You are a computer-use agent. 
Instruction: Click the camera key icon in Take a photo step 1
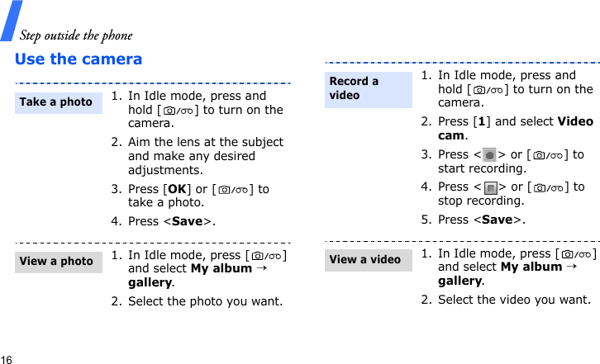[x=168, y=111]
